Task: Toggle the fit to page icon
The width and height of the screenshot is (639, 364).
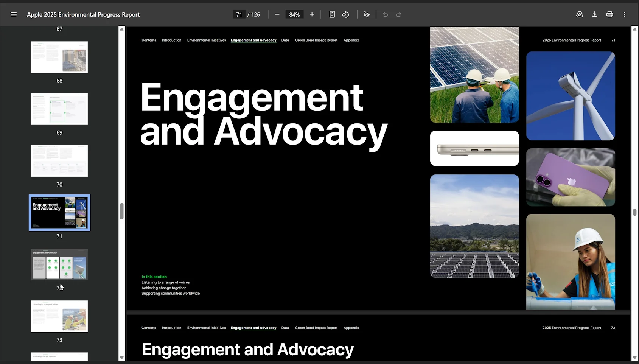Action: pyautogui.click(x=332, y=14)
